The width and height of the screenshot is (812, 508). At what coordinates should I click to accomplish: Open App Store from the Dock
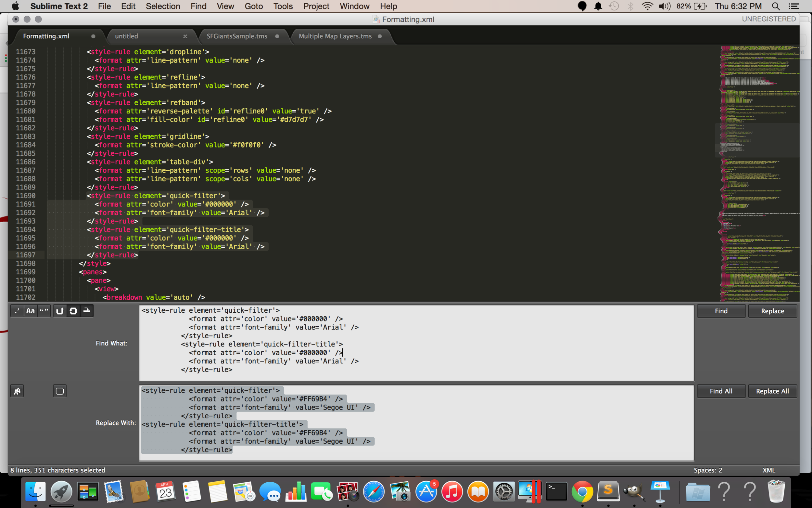426,491
